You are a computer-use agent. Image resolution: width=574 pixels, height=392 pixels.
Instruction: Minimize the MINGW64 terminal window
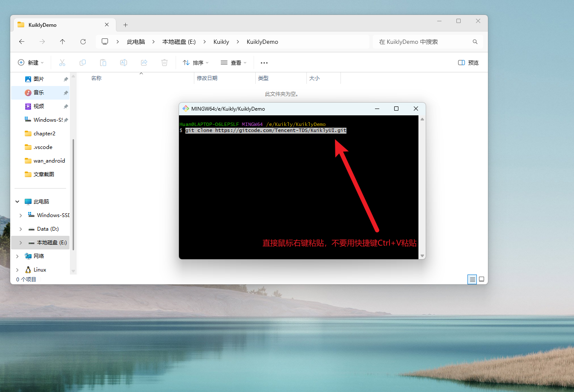pyautogui.click(x=377, y=109)
